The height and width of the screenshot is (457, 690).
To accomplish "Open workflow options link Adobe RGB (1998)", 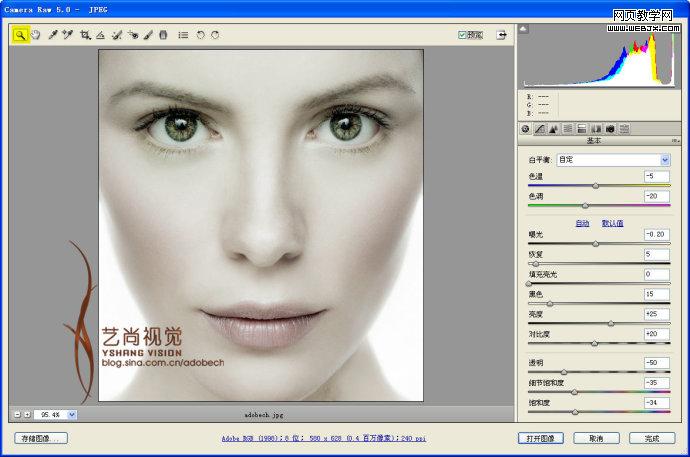I will [323, 439].
